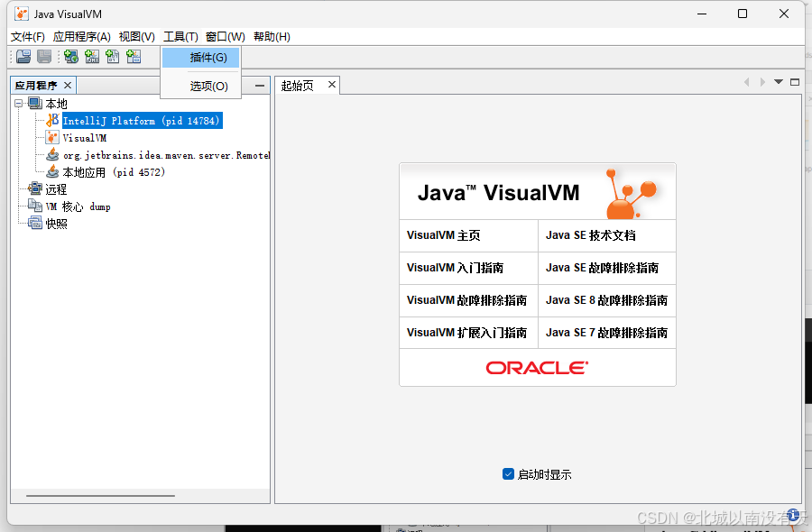Click the 本地 computer icon in tree
This screenshot has height=532, width=812.
(x=35, y=103)
